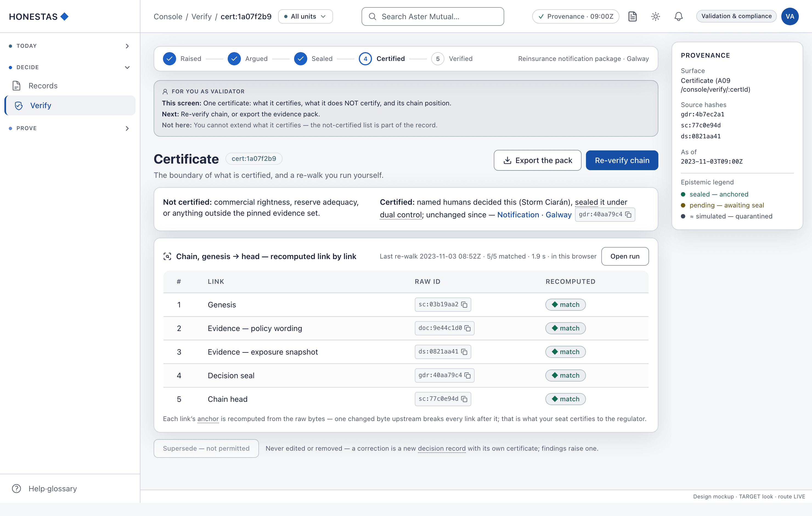
Task: Click the 'dual control' glossary term
Action: pyautogui.click(x=401, y=215)
